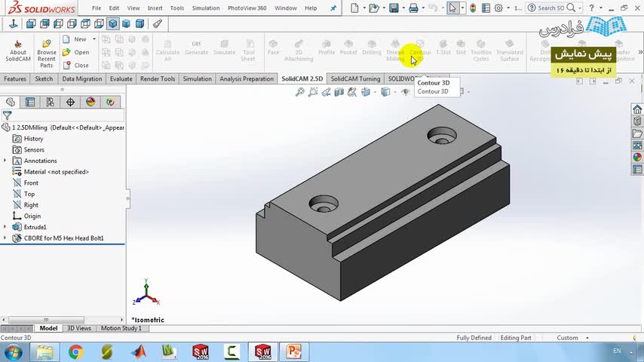Click the Close button in SolidCAM ribbon
The height and width of the screenshot is (362, 644).
click(76, 66)
